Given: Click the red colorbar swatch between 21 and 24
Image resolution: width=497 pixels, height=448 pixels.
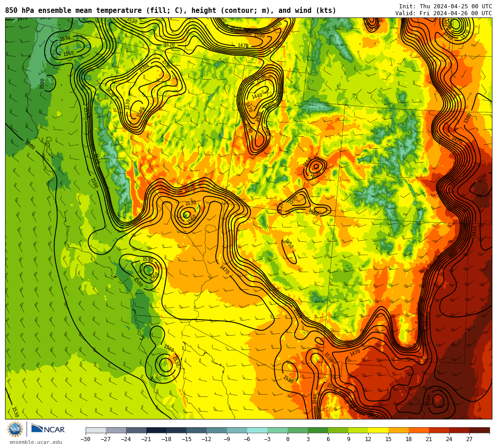Looking at the screenshot, I should coord(439,430).
